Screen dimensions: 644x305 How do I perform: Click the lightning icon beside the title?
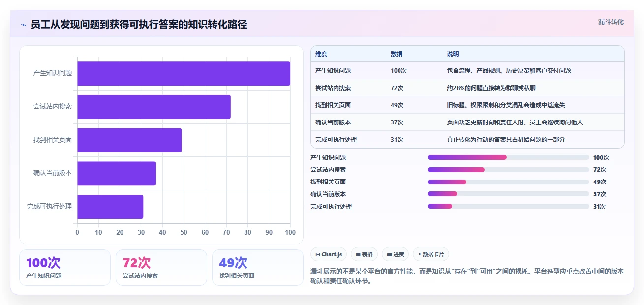(x=23, y=24)
